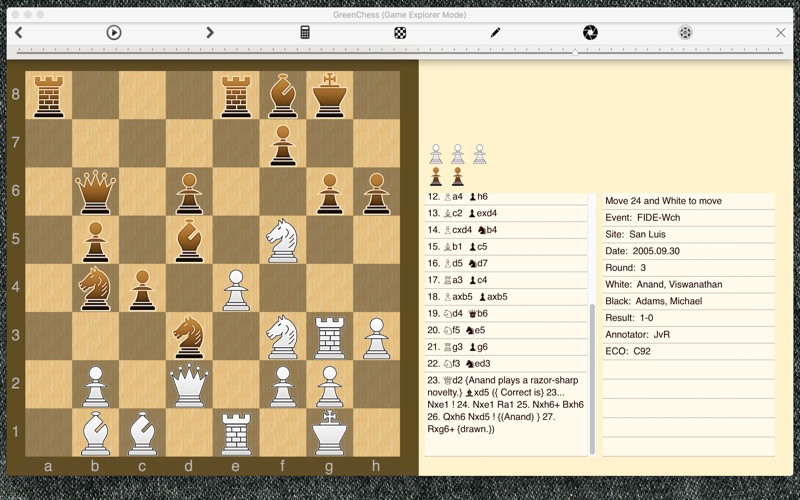Click the camera shutter snapshot icon

tap(590, 33)
